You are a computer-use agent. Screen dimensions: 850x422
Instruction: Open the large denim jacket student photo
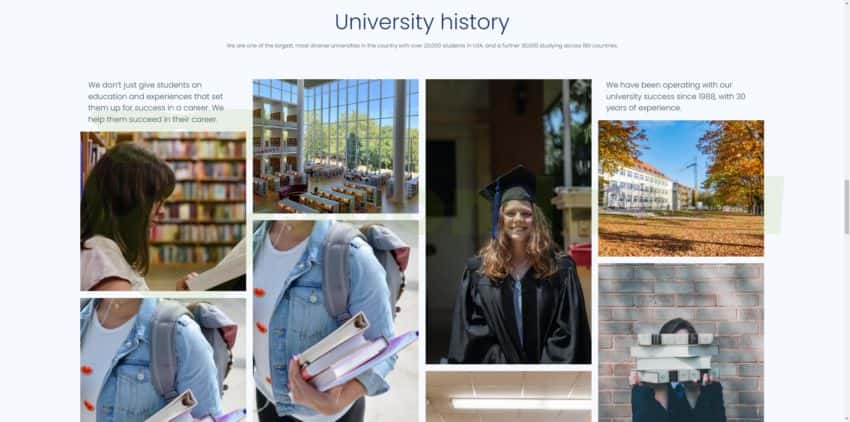point(336,321)
